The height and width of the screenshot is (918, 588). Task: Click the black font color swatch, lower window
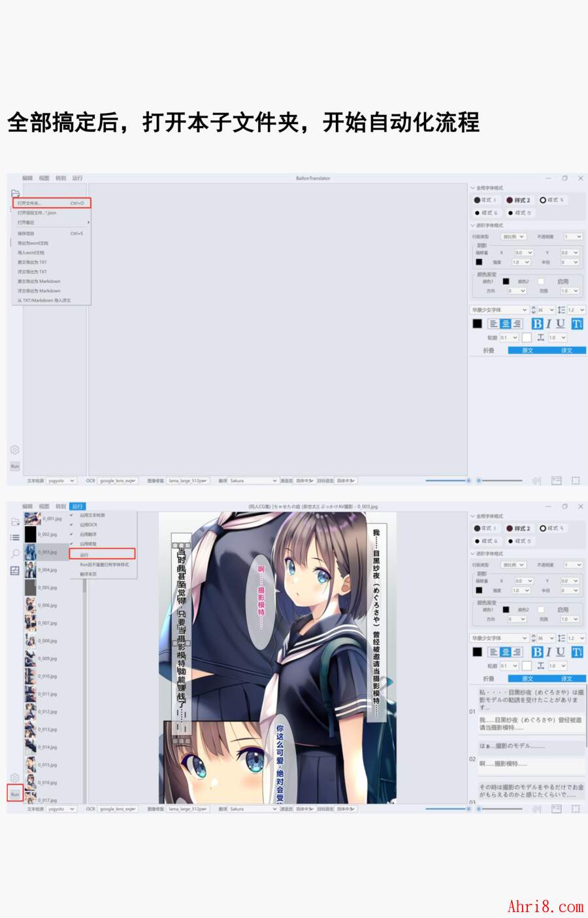(477, 652)
